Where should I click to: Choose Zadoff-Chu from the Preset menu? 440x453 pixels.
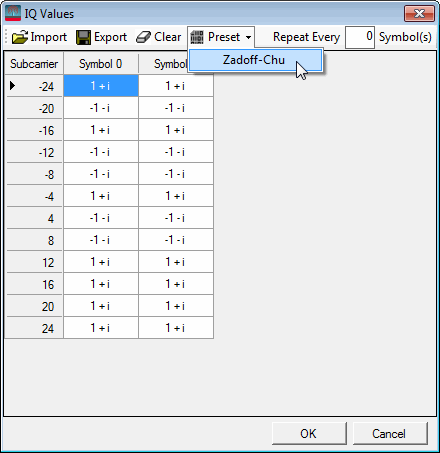pyautogui.click(x=255, y=60)
